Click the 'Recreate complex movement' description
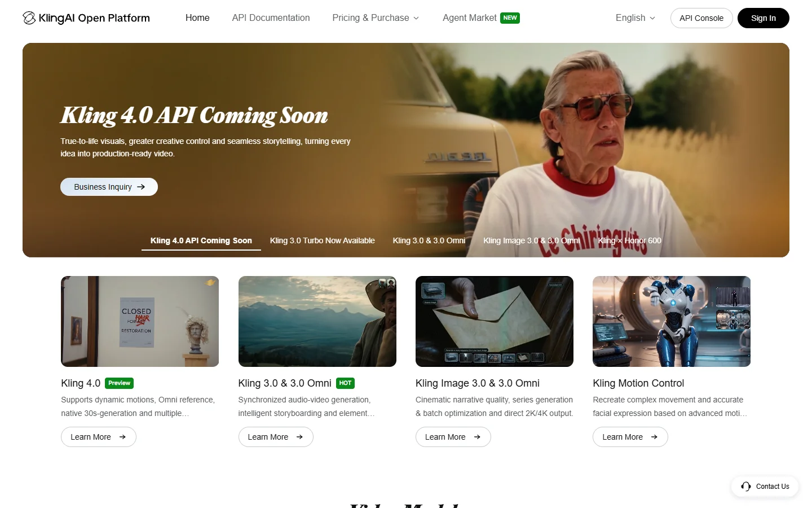The image size is (812, 508). coord(670,406)
